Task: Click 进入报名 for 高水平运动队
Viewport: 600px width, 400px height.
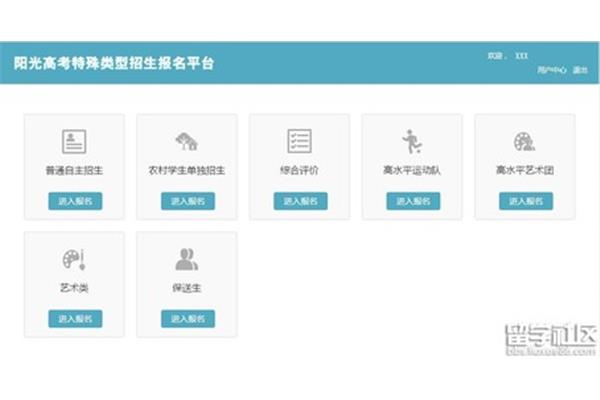Action: coord(413,201)
